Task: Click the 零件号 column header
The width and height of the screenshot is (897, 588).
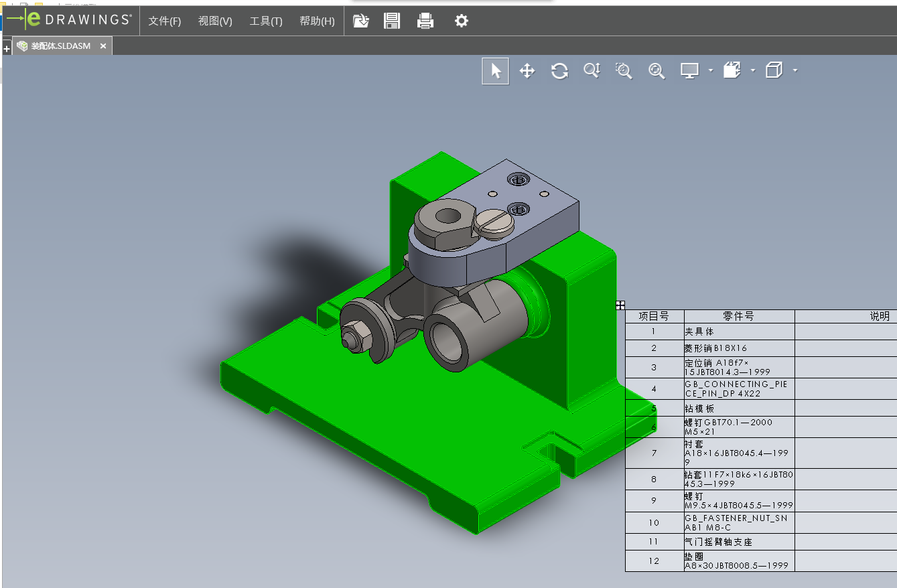Action: tap(739, 316)
